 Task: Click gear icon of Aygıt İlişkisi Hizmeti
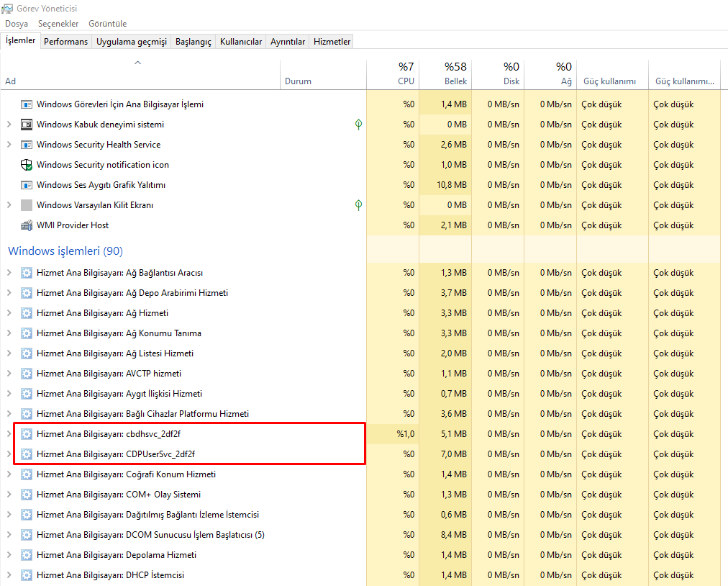pos(27,394)
